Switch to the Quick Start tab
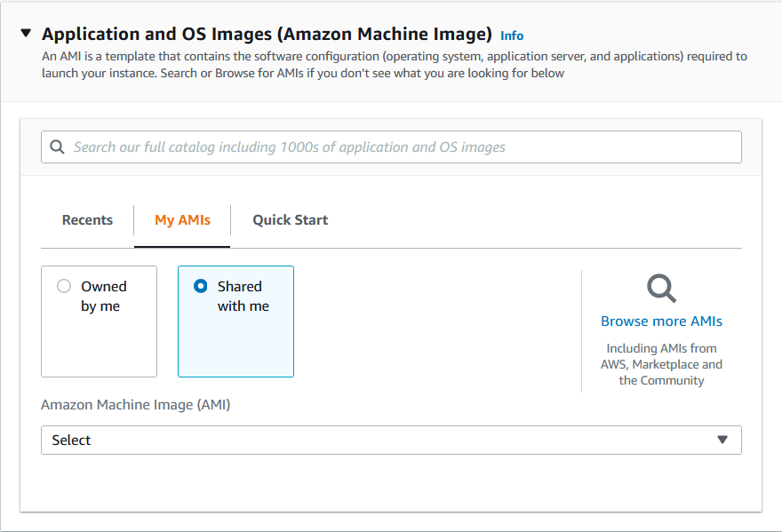Screen dimensions: 782x532 click(x=291, y=220)
